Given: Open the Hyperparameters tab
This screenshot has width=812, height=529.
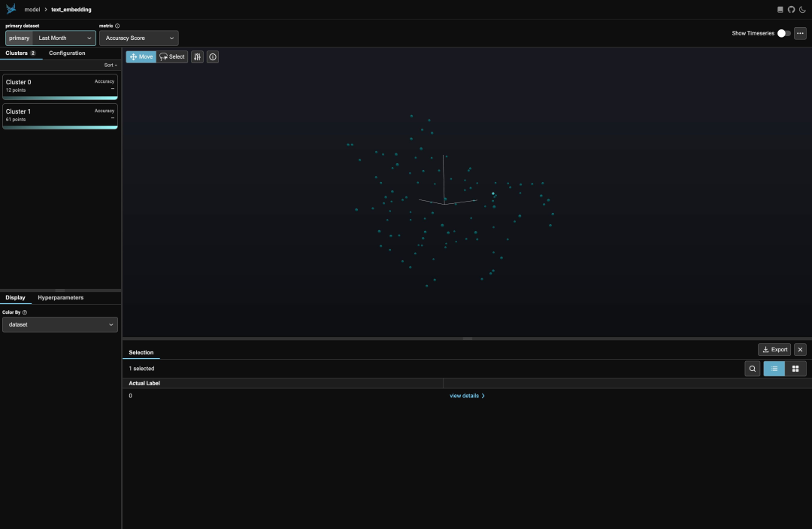Looking at the screenshot, I should pyautogui.click(x=61, y=298).
